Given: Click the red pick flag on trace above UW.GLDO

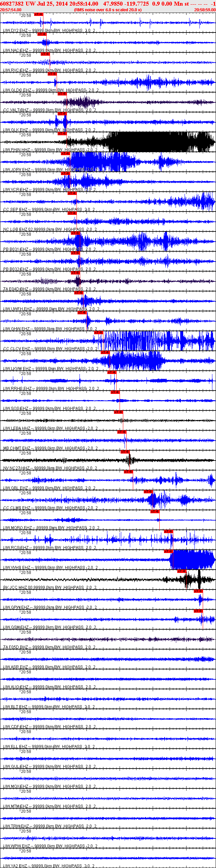Looking at the screenshot, I should pos(52,74).
